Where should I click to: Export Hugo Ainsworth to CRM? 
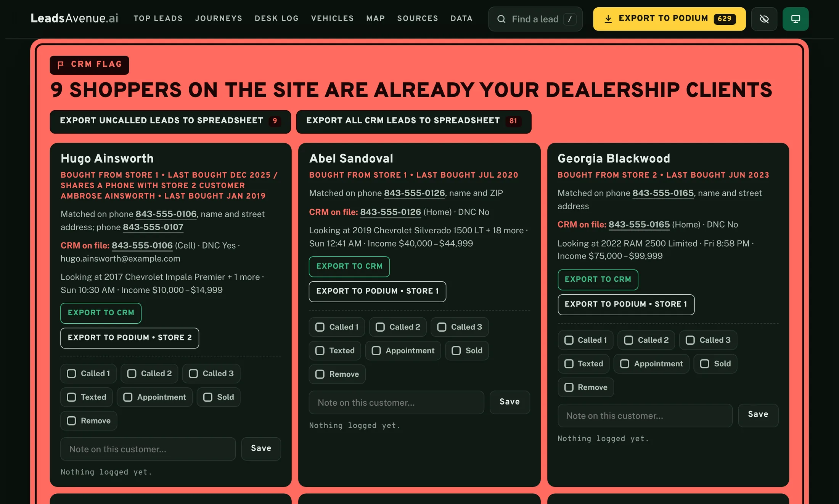(101, 313)
